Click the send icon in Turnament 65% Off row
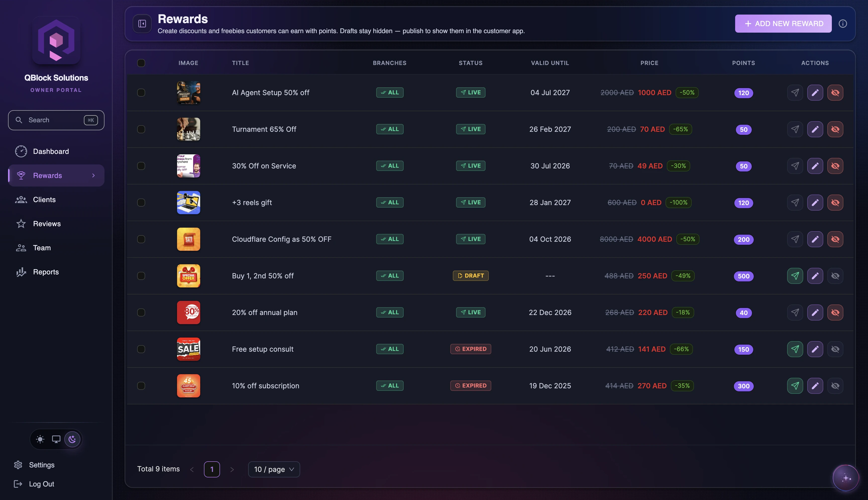The width and height of the screenshot is (868, 500). 795,129
